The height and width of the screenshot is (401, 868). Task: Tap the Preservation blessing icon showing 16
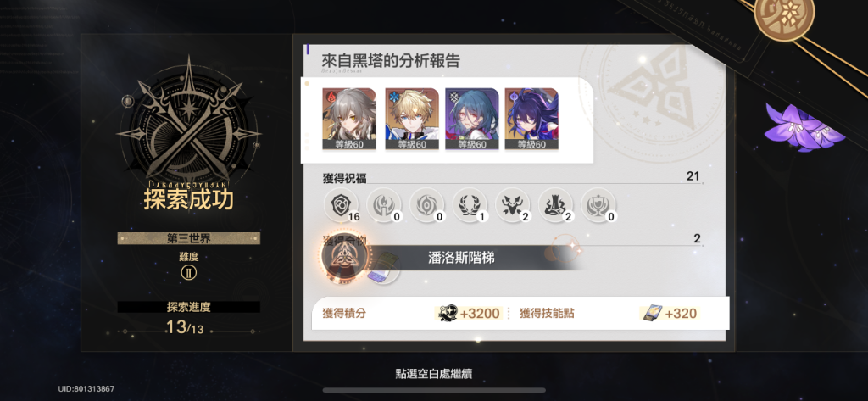[341, 205]
